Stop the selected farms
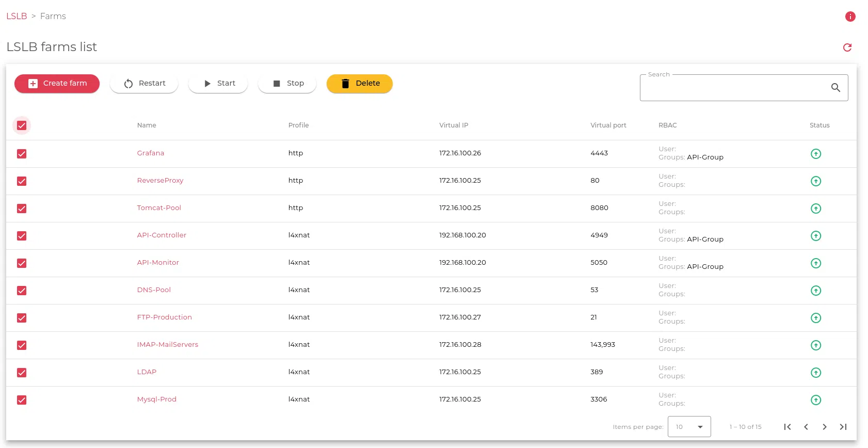This screenshot has width=868, height=448. click(x=287, y=84)
